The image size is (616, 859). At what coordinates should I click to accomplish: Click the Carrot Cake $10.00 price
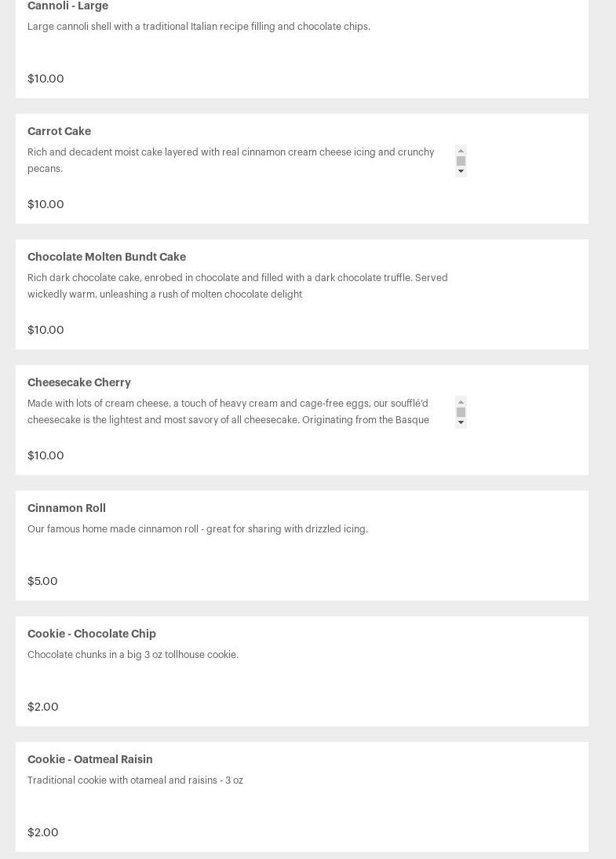[46, 204]
